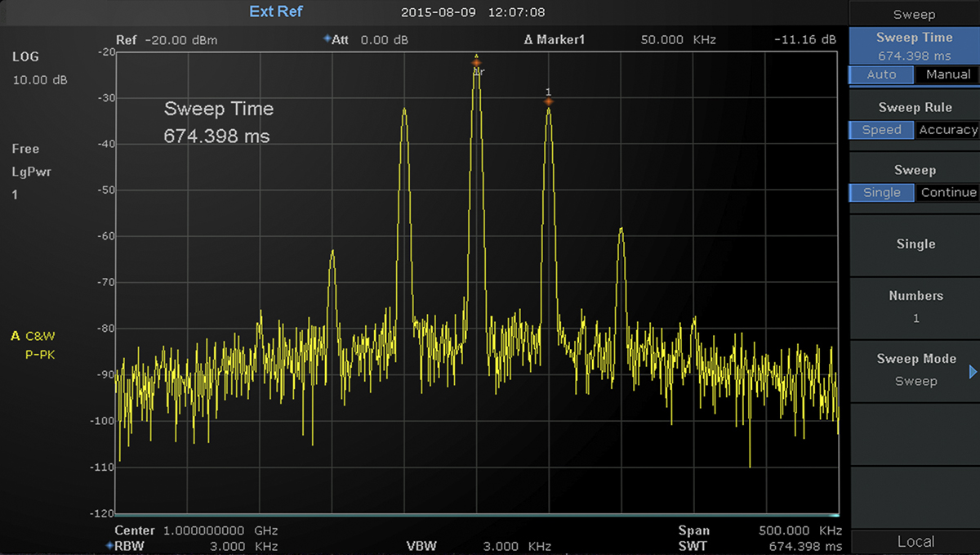The width and height of the screenshot is (980, 555).
Task: Click the Δ Marker1 label
Action: click(554, 39)
